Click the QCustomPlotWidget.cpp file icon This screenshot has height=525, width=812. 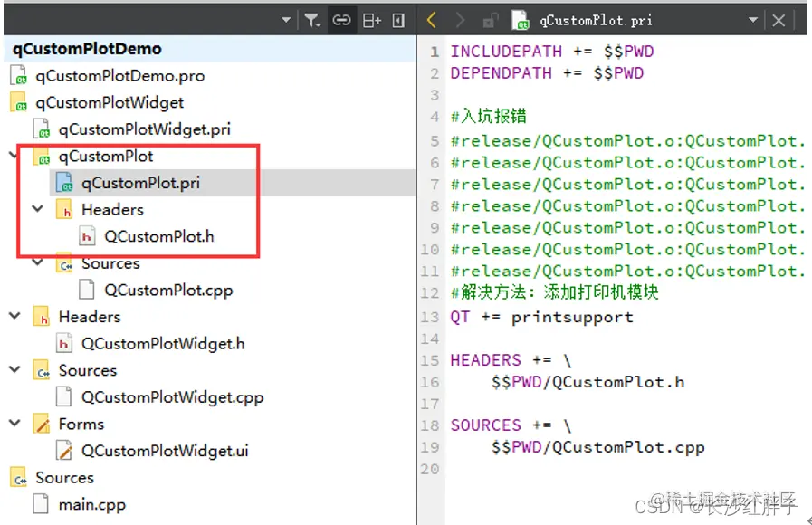[x=63, y=397]
